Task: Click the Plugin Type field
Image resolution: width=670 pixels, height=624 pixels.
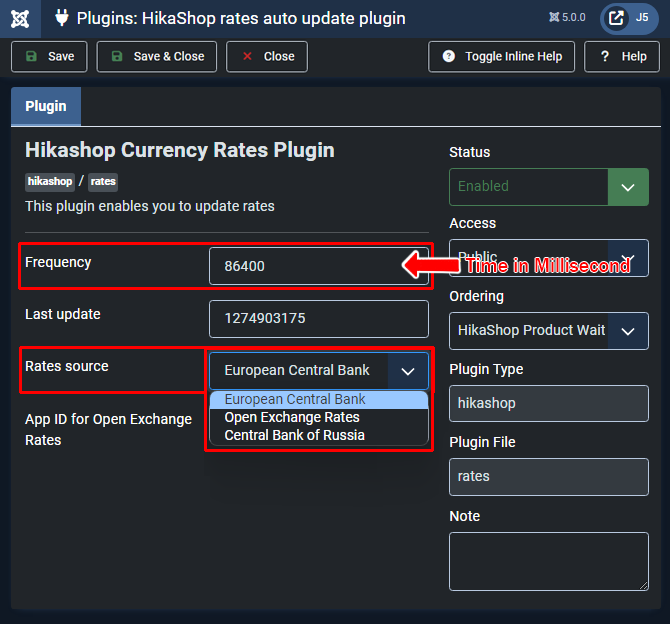Action: click(x=549, y=403)
